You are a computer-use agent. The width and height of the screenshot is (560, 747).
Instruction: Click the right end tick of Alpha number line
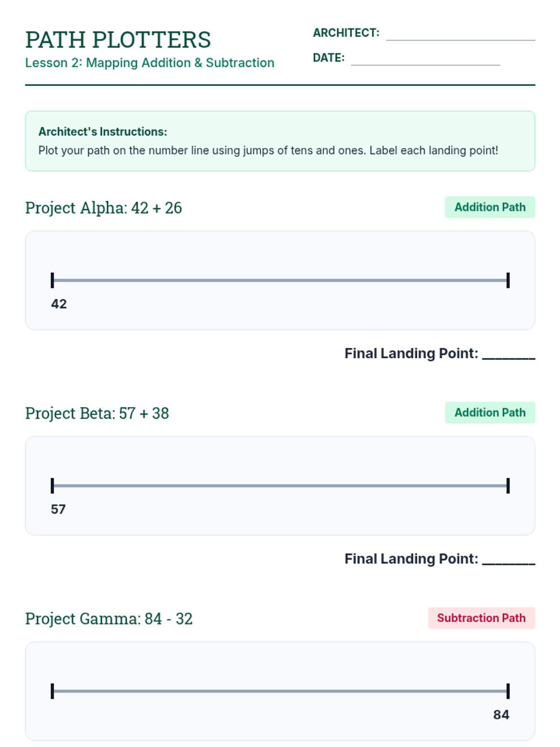coord(508,280)
